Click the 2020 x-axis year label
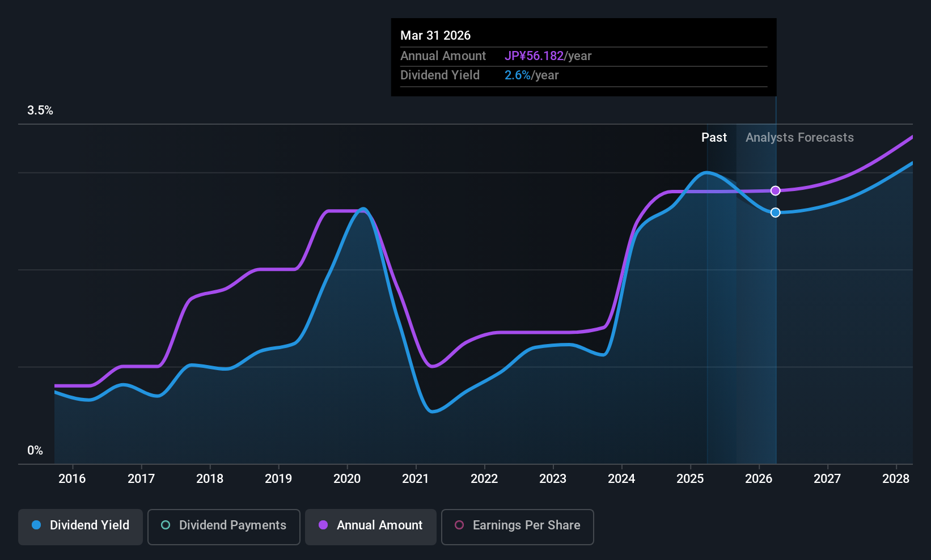This screenshot has height=560, width=931. coord(347,479)
